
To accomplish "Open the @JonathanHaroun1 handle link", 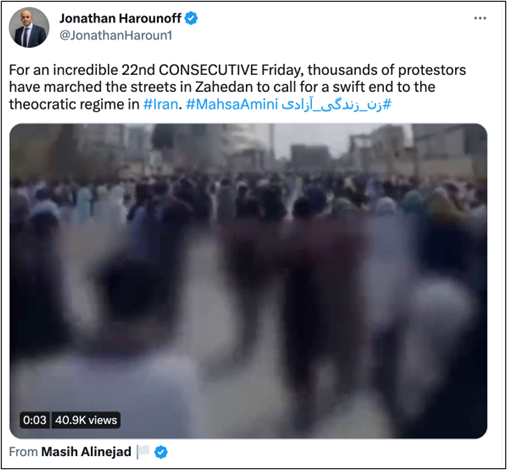I will 116,35.
